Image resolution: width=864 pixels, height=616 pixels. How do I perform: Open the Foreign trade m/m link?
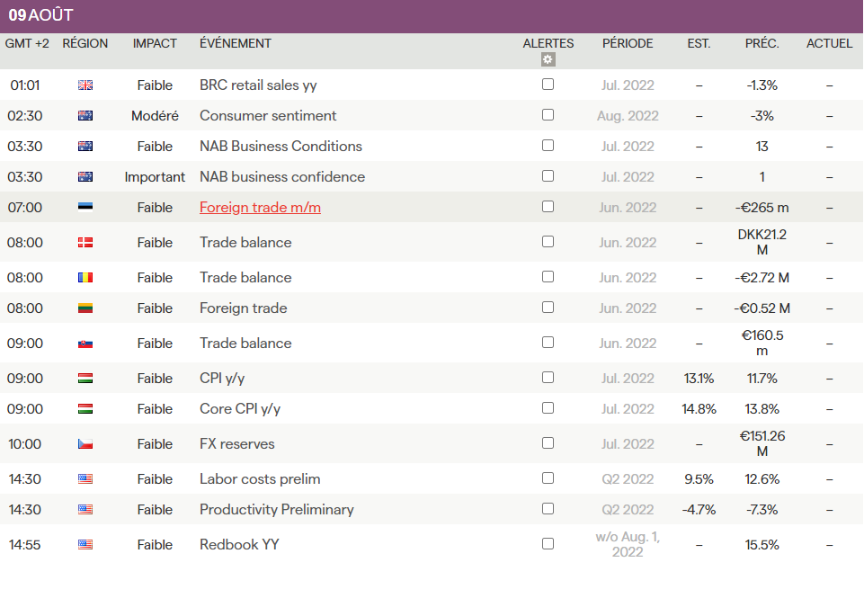coord(260,208)
